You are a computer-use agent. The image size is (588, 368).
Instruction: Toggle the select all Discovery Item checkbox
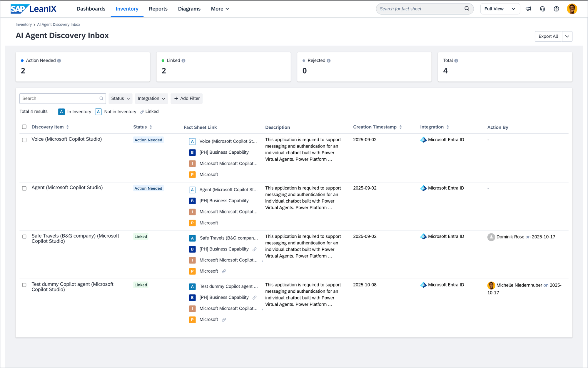coord(24,127)
